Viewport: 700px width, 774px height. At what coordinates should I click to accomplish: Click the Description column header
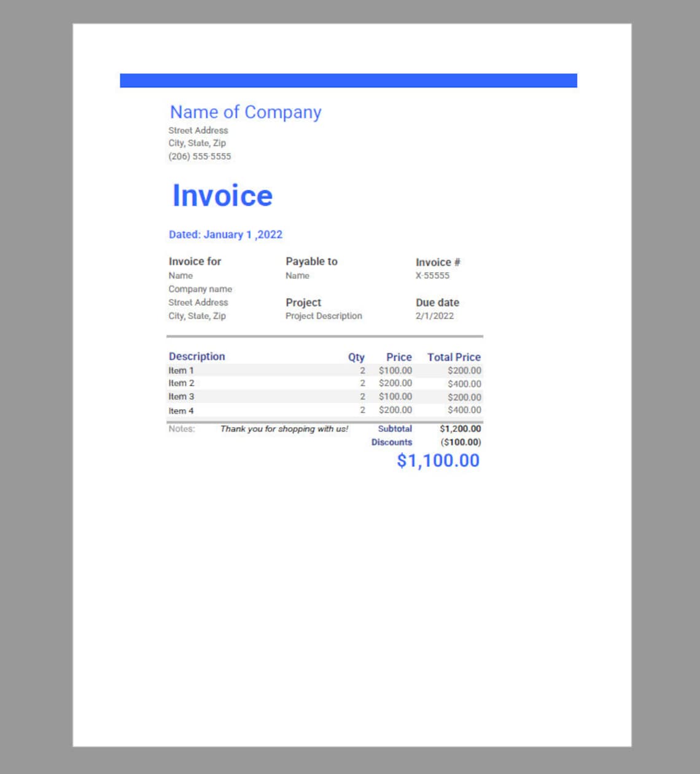(x=196, y=356)
